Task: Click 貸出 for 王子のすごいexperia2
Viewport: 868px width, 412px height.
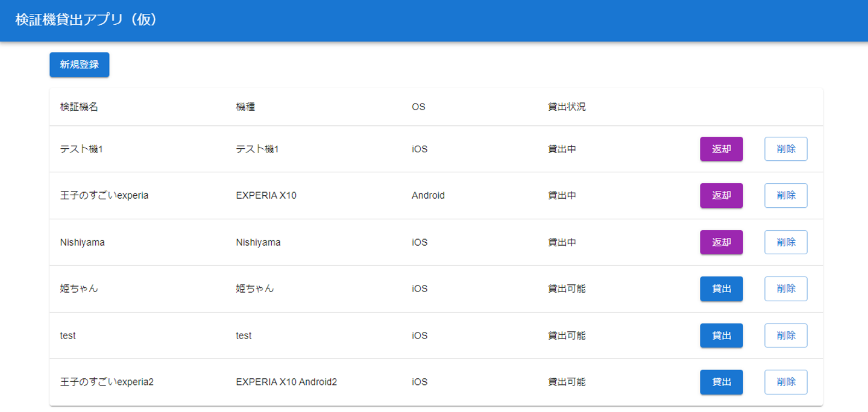Action: [722, 382]
